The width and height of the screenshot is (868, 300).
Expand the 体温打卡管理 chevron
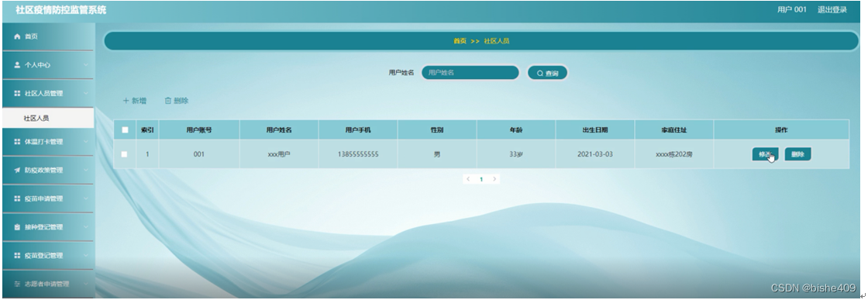(86, 142)
